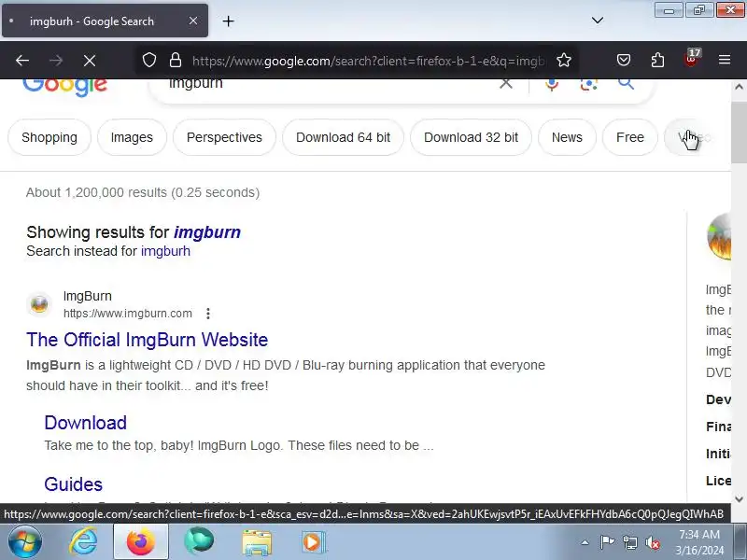Open the media player taskbar icon
The width and height of the screenshot is (747, 560).
(313, 542)
